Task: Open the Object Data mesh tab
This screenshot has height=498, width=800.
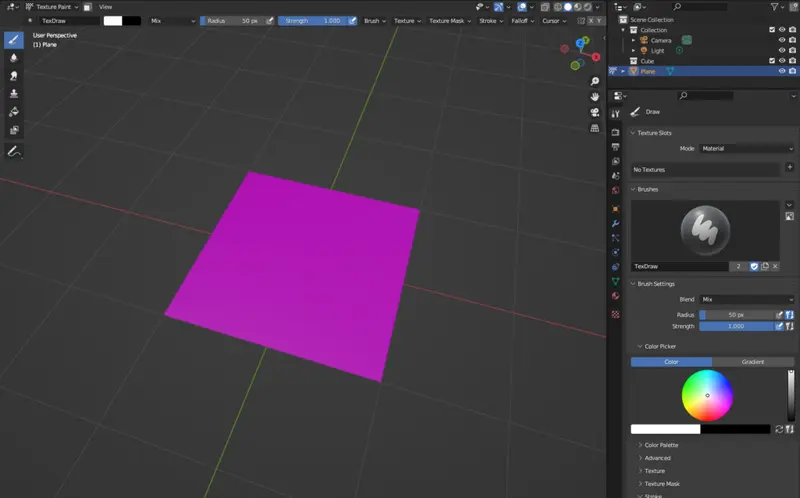Action: [x=615, y=281]
